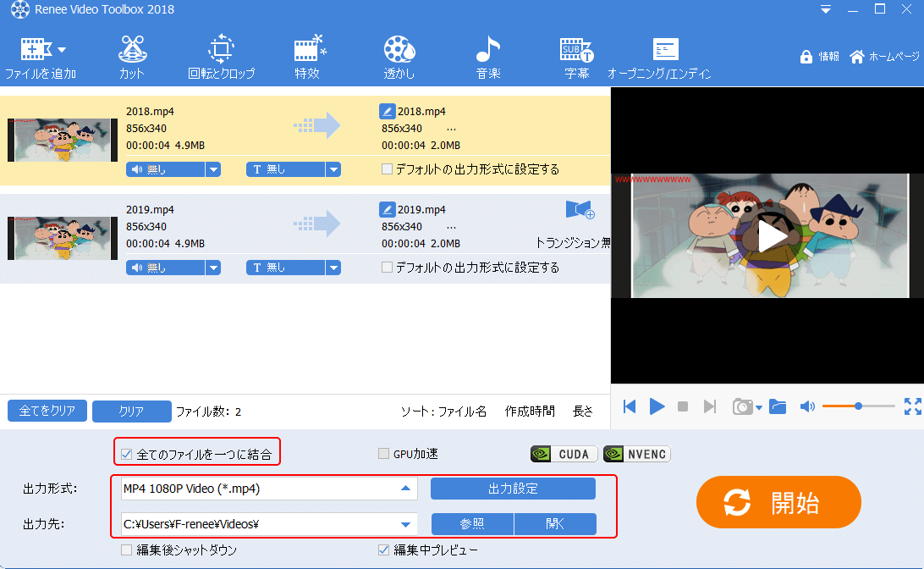Click the 2018.mp4 output settings ellipsis
The image size is (924, 569).
(x=451, y=130)
